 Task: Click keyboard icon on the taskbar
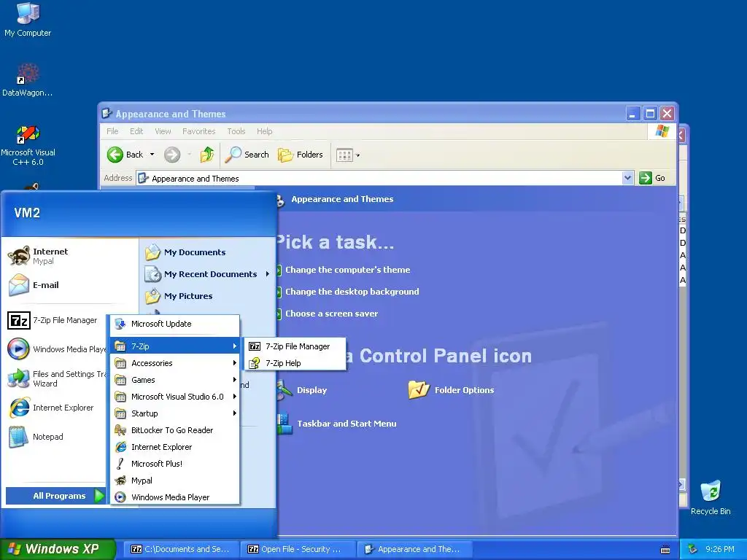point(665,549)
